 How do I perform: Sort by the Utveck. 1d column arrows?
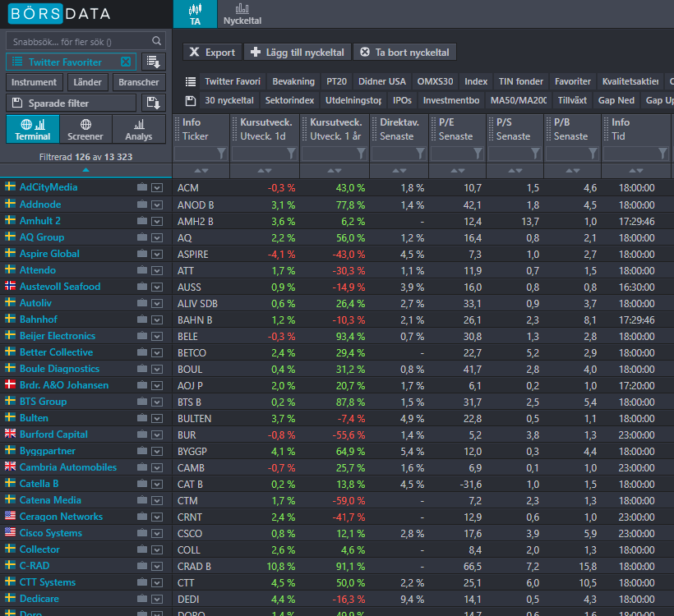pyautogui.click(x=265, y=171)
